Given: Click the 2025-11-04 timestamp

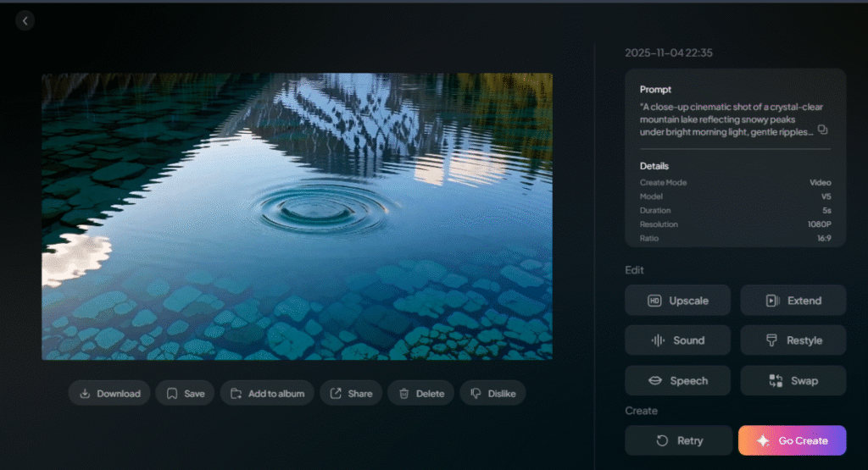Looking at the screenshot, I should tap(668, 53).
